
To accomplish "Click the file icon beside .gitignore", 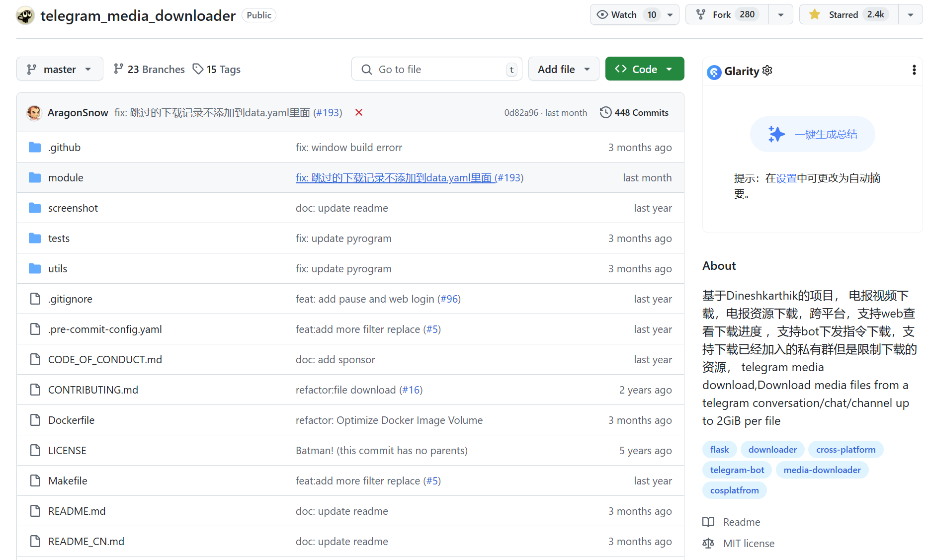I will click(x=35, y=299).
